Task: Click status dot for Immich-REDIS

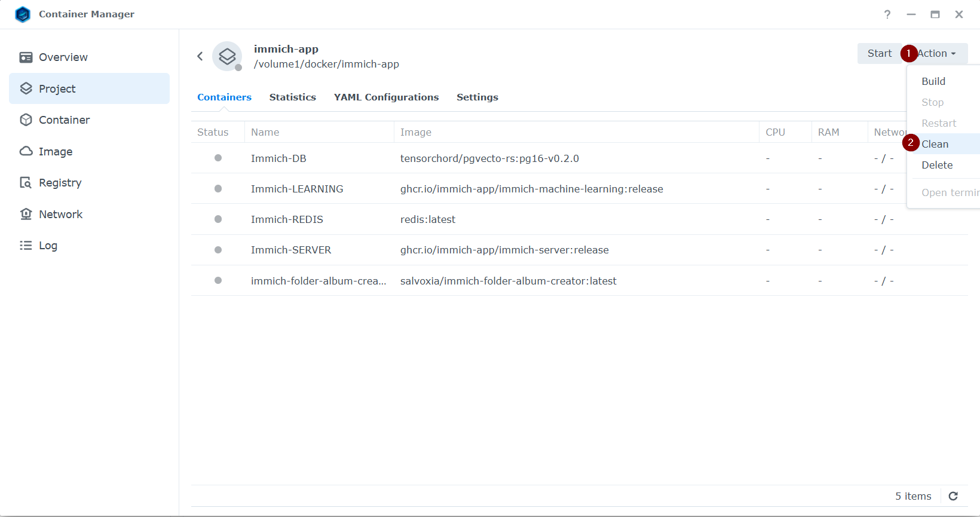Action: [x=218, y=219]
